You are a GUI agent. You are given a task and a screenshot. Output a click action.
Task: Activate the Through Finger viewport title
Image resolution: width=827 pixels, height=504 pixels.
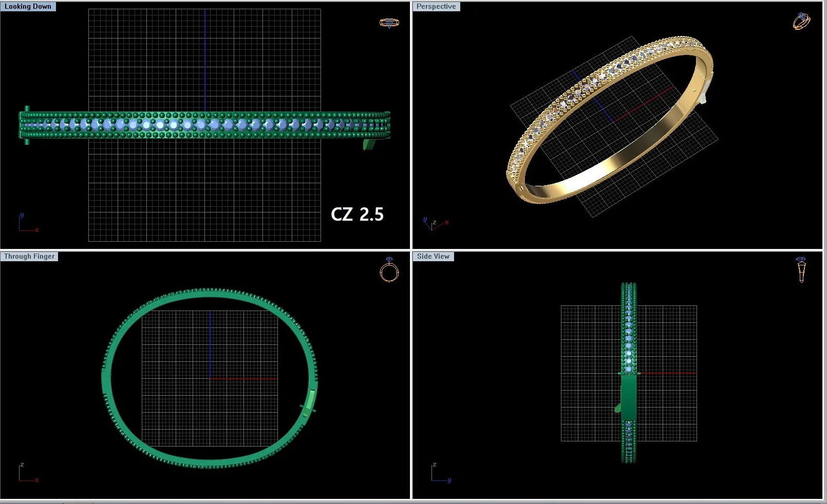tap(29, 257)
